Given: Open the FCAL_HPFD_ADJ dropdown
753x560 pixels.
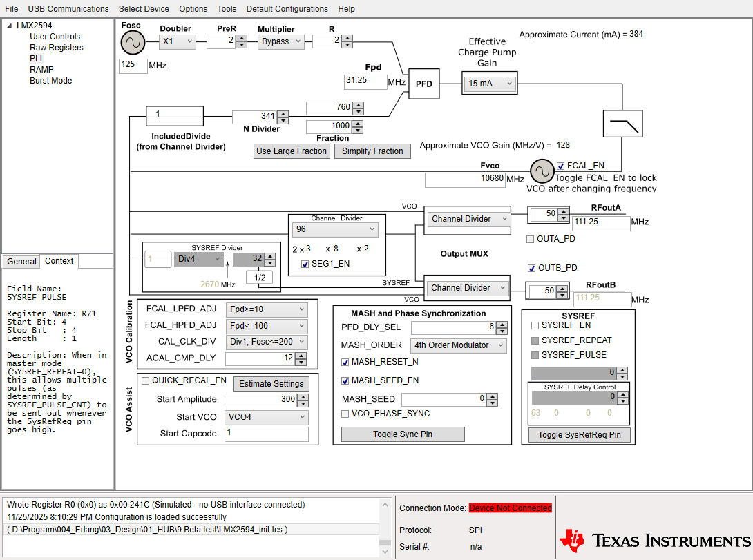Looking at the screenshot, I should (267, 326).
